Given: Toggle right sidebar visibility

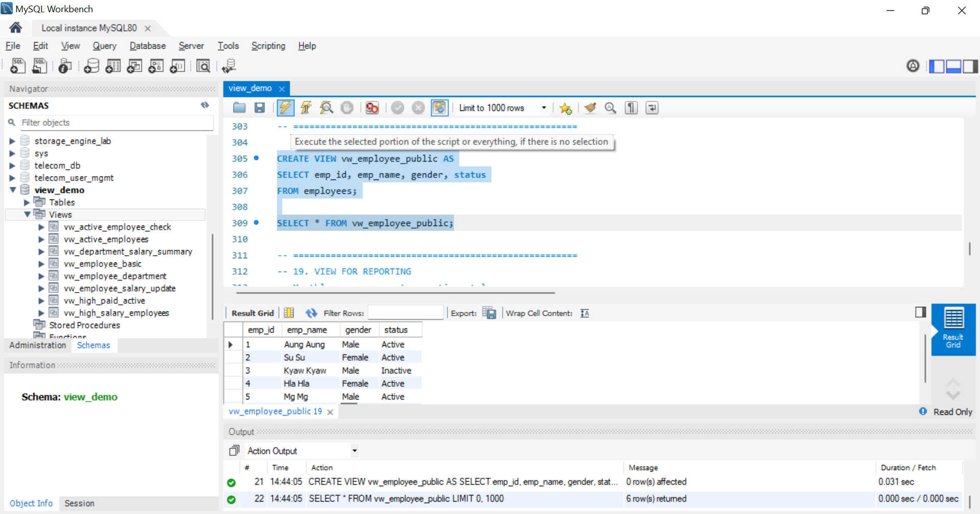Looking at the screenshot, I should coord(970,66).
